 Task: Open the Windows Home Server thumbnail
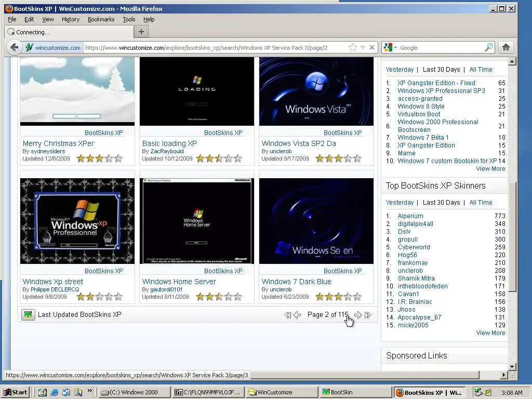[x=197, y=221]
